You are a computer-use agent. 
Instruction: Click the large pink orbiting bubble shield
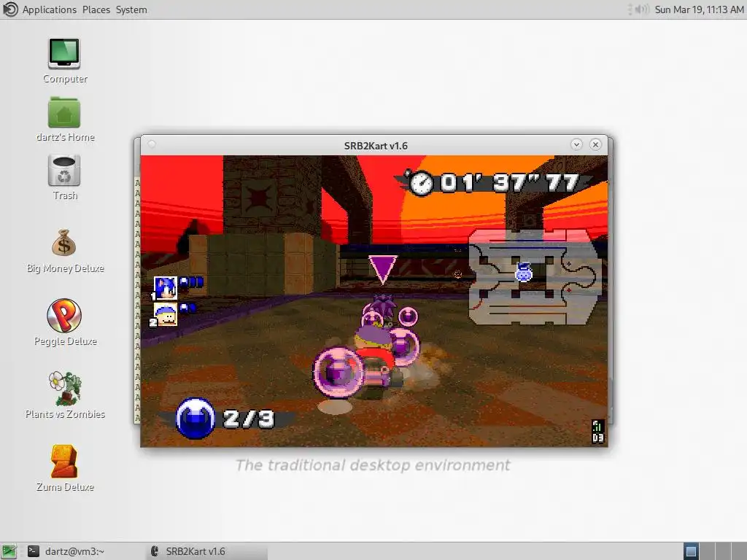point(338,372)
